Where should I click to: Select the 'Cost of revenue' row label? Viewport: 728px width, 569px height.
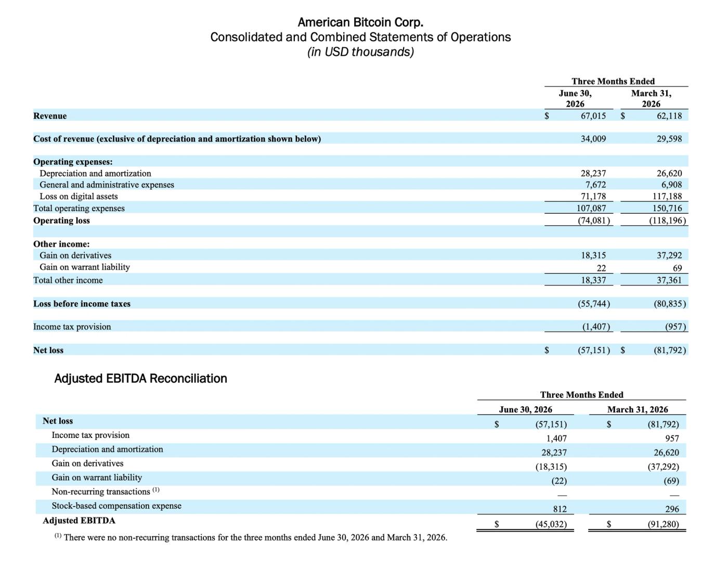[x=177, y=139]
